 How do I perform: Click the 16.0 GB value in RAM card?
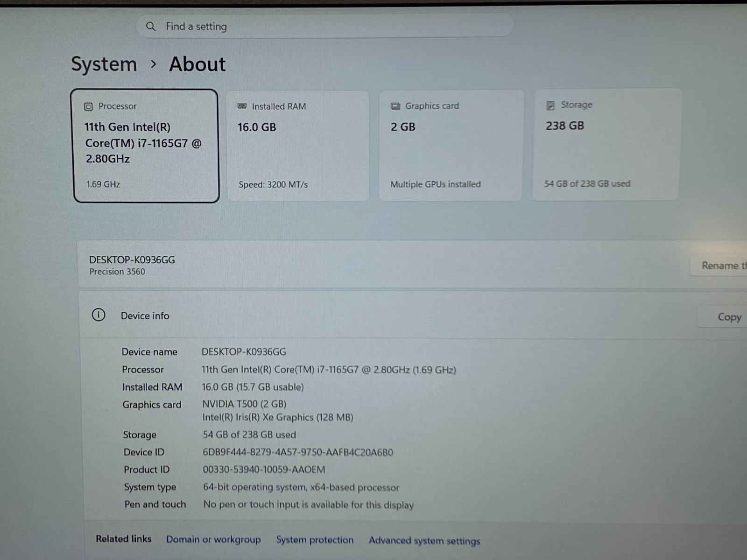[257, 127]
